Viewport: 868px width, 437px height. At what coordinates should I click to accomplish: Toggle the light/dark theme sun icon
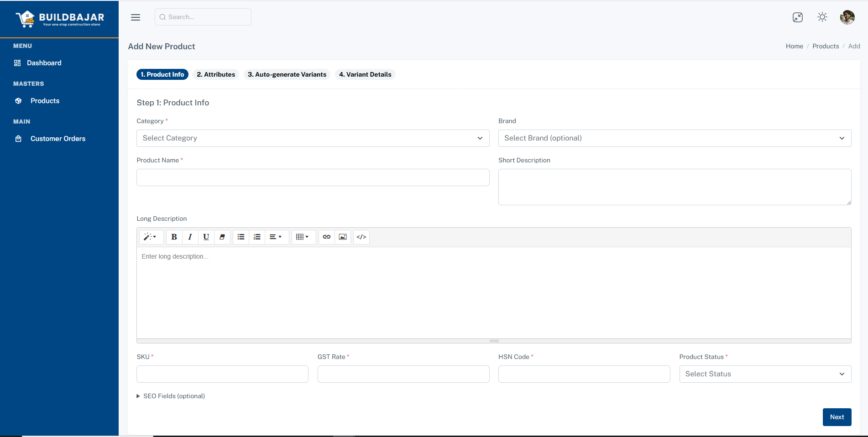coord(822,17)
